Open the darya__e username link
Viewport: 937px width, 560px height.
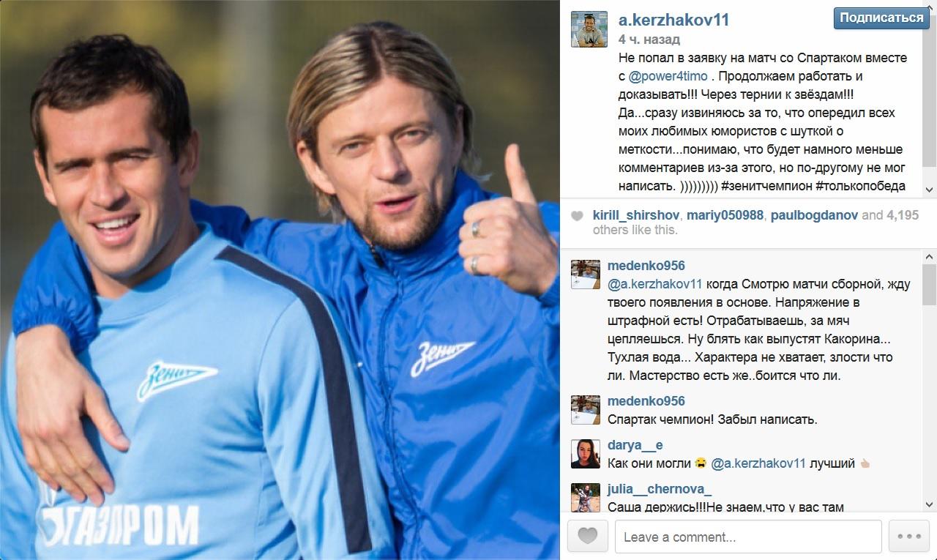[635, 445]
